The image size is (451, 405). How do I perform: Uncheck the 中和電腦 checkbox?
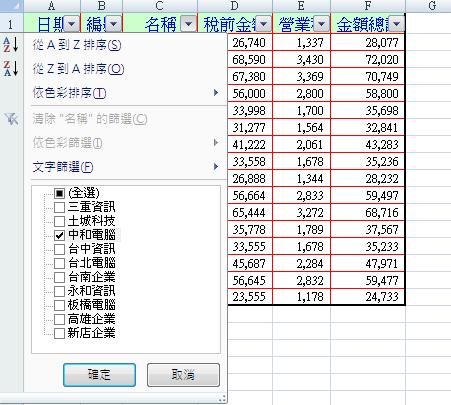pyautogui.click(x=59, y=235)
